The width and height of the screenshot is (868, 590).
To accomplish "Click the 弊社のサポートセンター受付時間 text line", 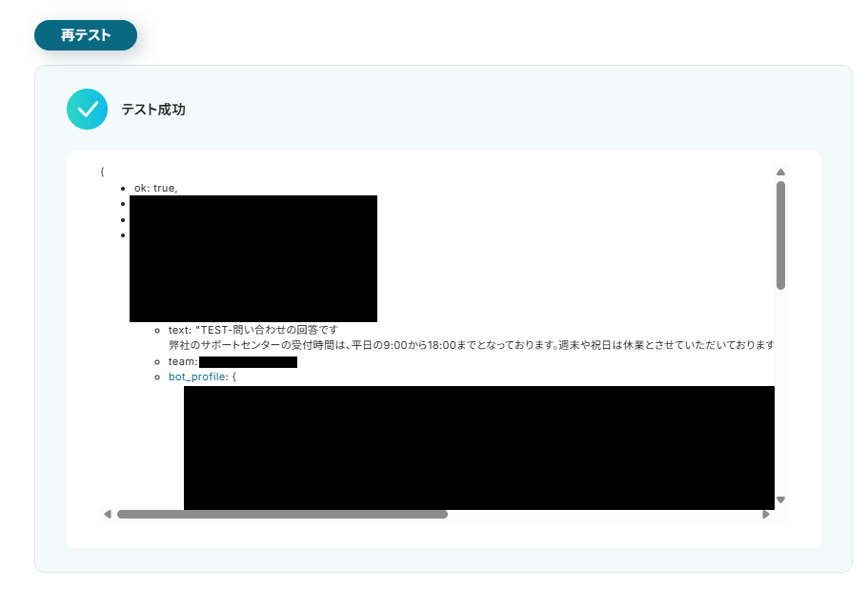I will (x=471, y=345).
